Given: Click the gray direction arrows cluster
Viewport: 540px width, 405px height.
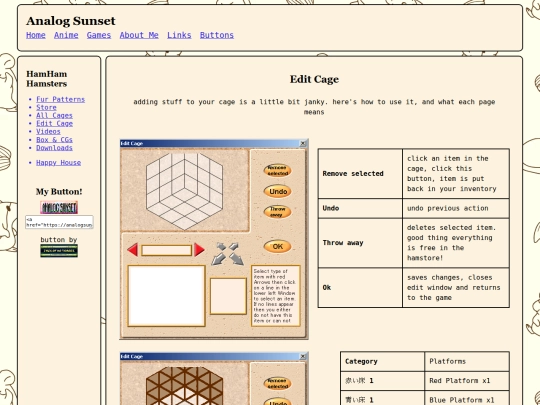Looking at the screenshot, I should coord(227,254).
